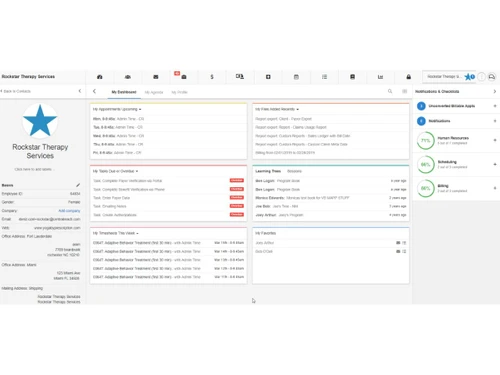Open the envelope messages icon in top navigation
This screenshot has width=500, height=375.
[156, 77]
